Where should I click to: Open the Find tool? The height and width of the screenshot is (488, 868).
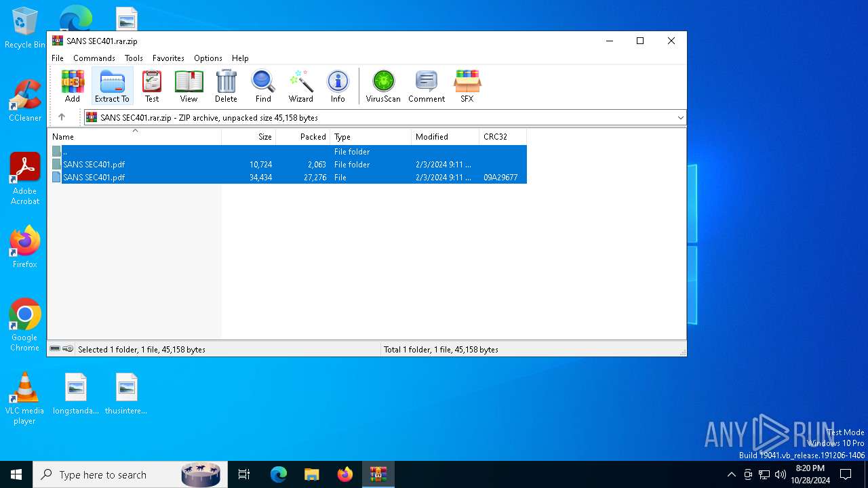(x=263, y=86)
